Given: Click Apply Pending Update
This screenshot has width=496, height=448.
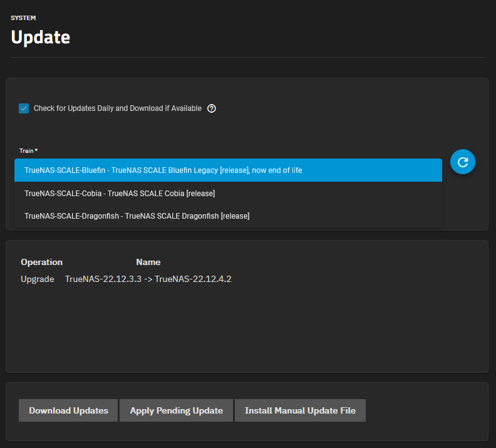Looking at the screenshot, I should point(176,410).
